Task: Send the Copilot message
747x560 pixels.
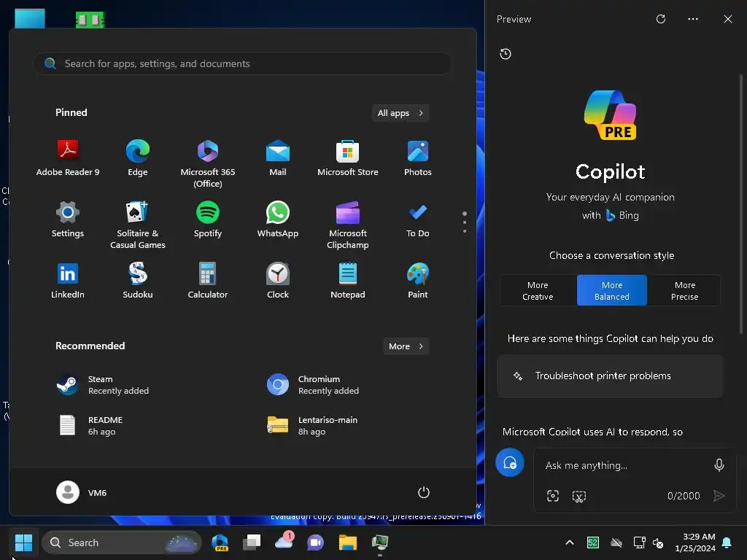Action: tap(719, 496)
